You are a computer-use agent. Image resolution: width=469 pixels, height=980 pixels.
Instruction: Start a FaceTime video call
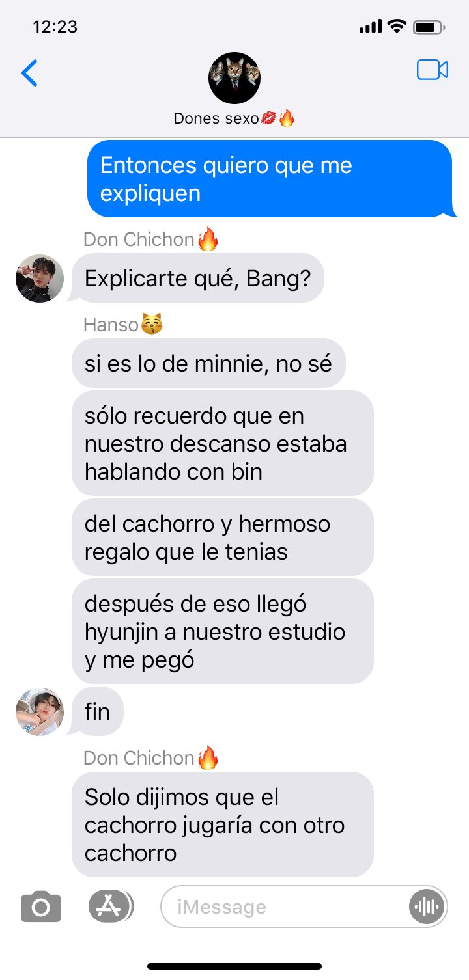click(433, 70)
